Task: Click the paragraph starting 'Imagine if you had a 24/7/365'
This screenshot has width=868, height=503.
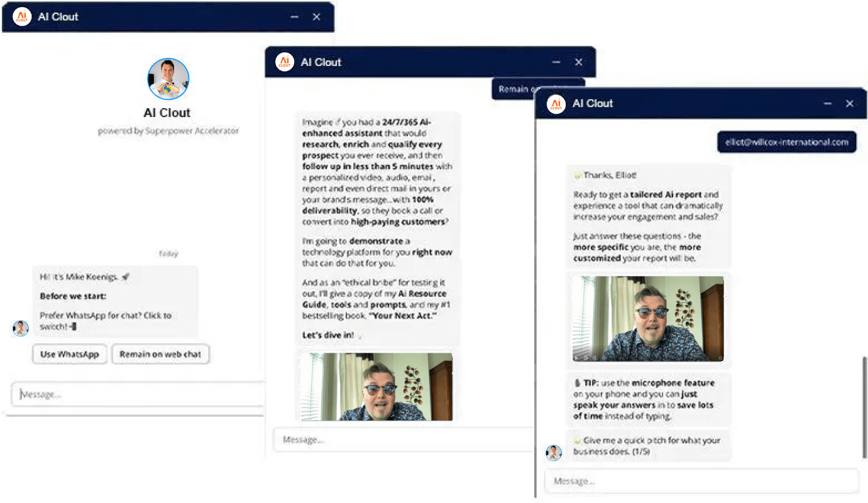Action: click(377, 172)
